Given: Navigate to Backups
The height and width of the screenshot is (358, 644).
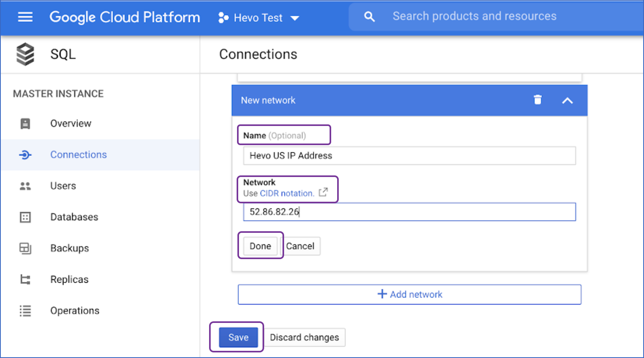Looking at the screenshot, I should [x=69, y=248].
